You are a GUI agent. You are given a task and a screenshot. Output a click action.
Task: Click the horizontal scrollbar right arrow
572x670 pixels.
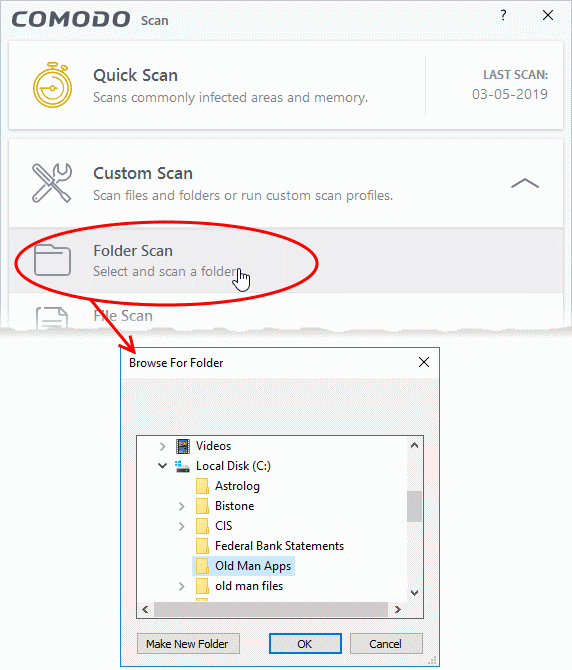(x=398, y=610)
